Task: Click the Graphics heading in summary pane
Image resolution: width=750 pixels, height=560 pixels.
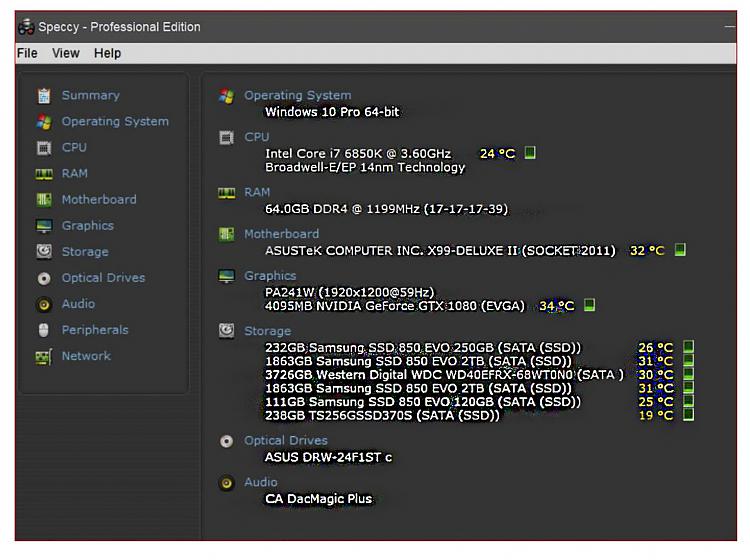Action: [270, 275]
